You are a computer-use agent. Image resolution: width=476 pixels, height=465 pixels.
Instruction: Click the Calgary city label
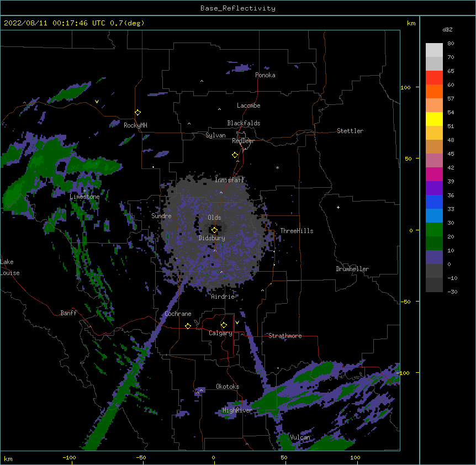[220, 333]
